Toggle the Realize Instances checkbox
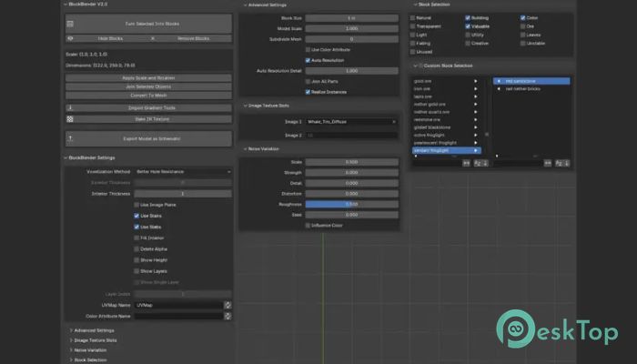The image size is (637, 364). [308, 92]
